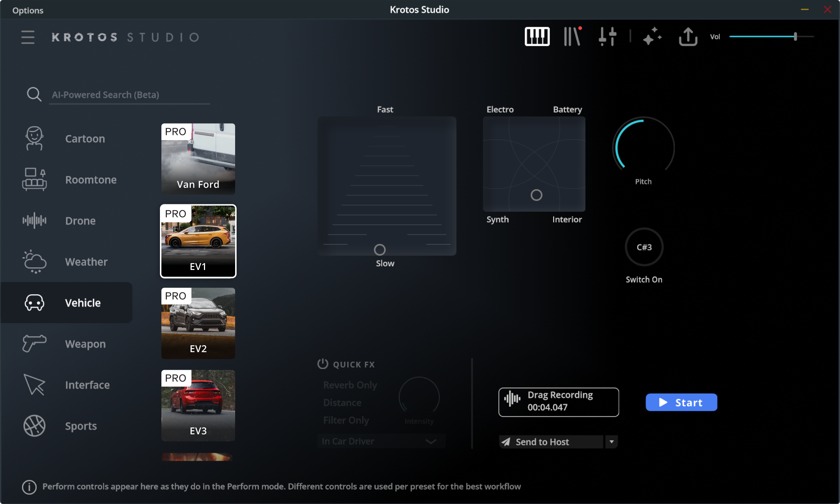Select the EV2 preset thumbnail
Viewport: 840px width, 504px height.
coord(198,323)
